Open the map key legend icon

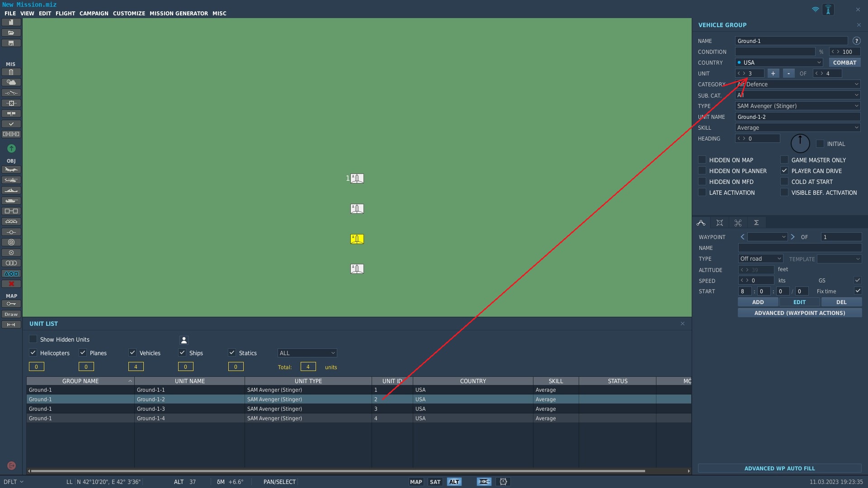(11, 304)
